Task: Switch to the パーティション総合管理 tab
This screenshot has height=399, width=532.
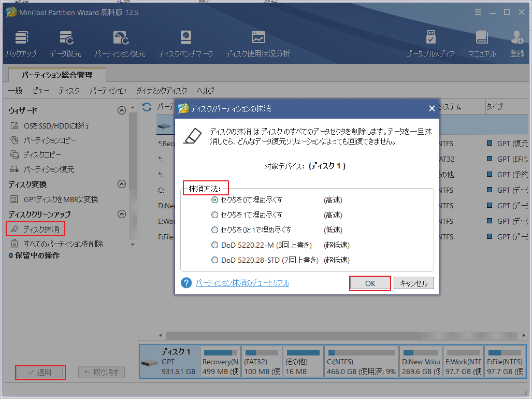Action: [56, 75]
